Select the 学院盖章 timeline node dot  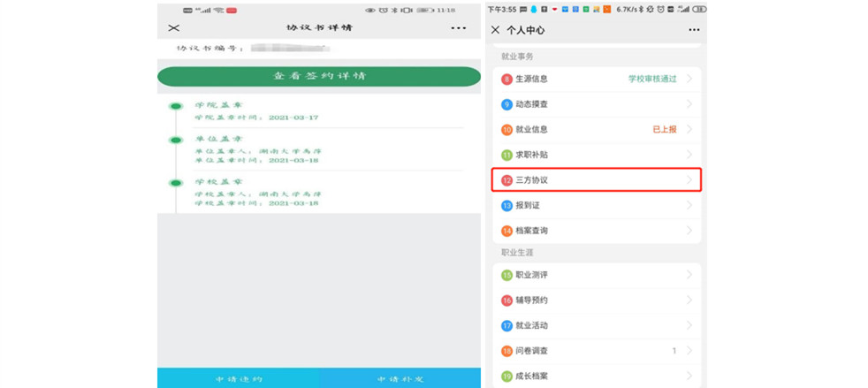point(176,106)
